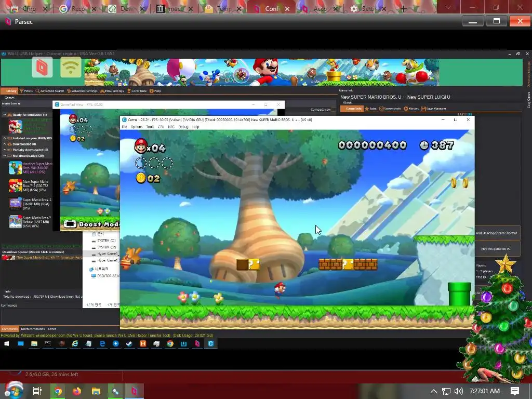Open the Filters tool in USB Helper
532x399 pixels.
pos(26,91)
